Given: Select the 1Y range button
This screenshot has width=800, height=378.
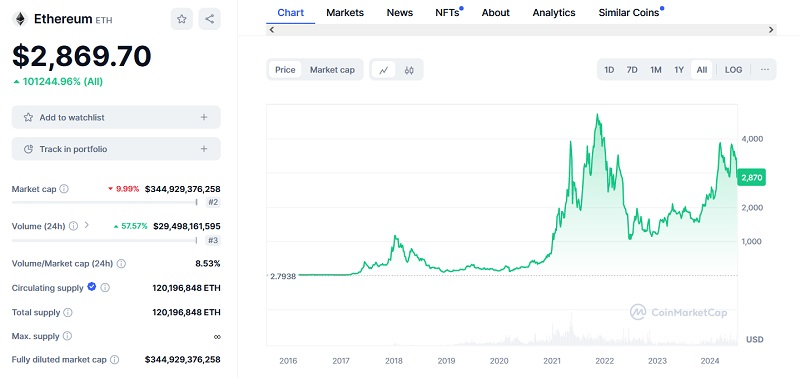Looking at the screenshot, I should click(679, 70).
